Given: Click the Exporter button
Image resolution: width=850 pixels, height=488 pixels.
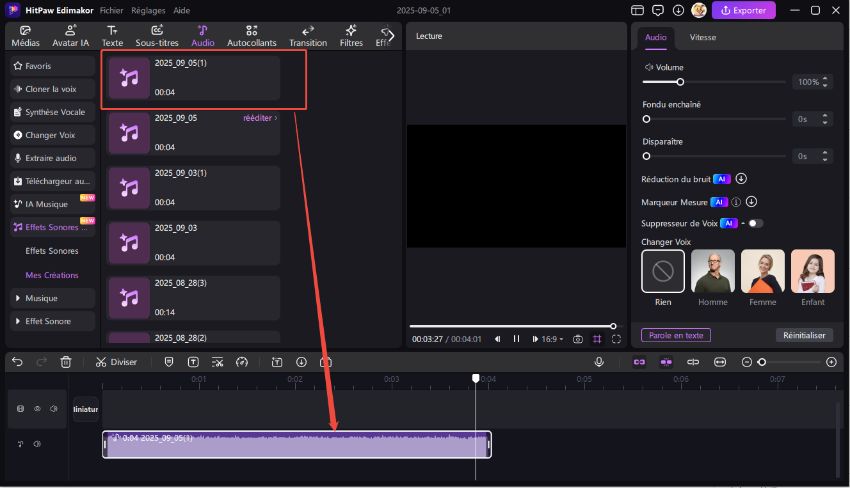Looking at the screenshot, I should [743, 10].
